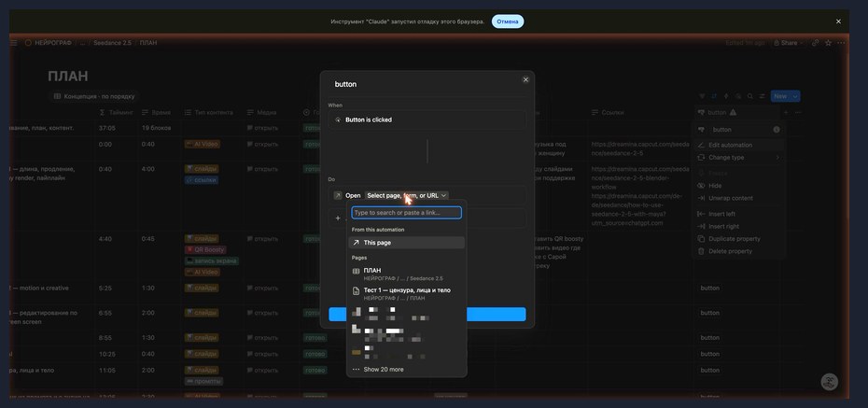Click the button column header
868x408 pixels.
pos(736,112)
